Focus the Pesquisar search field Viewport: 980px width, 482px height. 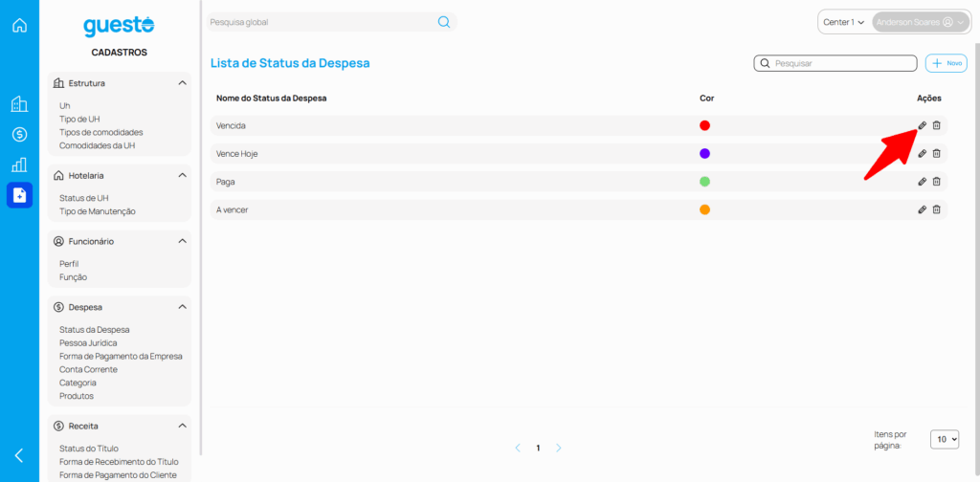click(842, 63)
